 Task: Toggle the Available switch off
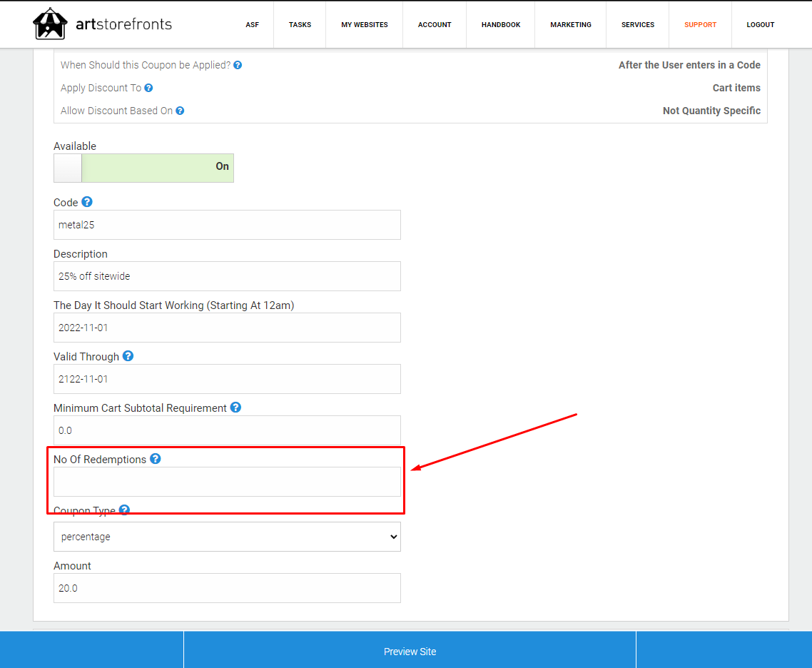pos(143,168)
